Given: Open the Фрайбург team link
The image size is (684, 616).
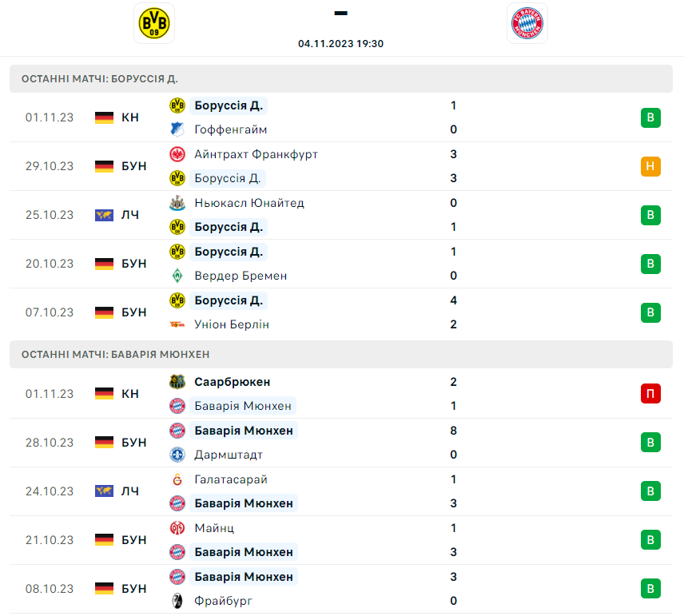Looking at the screenshot, I should click(x=223, y=601).
